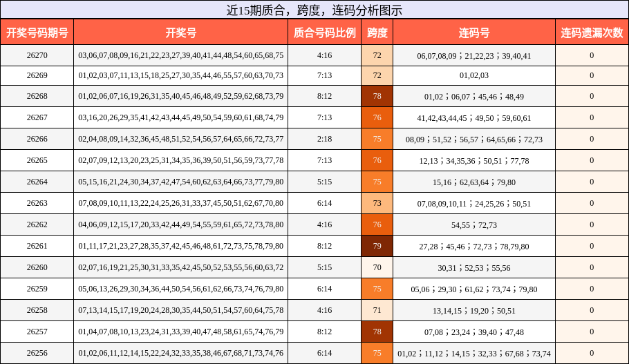Select issue number 26261
Screen dimensions: 629x364
point(37,246)
